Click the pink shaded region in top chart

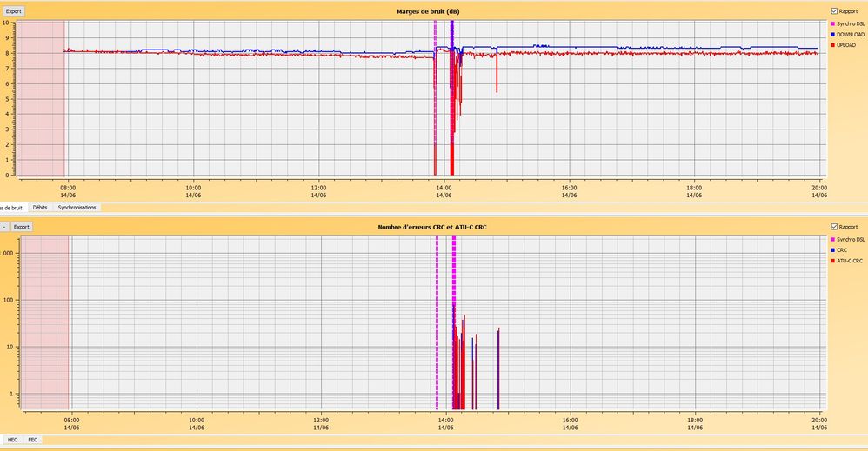coord(42,96)
